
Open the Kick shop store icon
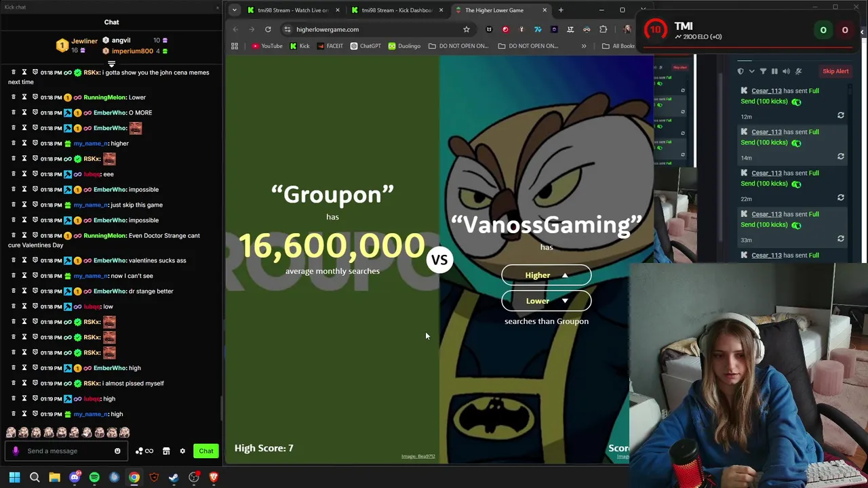[x=166, y=451]
